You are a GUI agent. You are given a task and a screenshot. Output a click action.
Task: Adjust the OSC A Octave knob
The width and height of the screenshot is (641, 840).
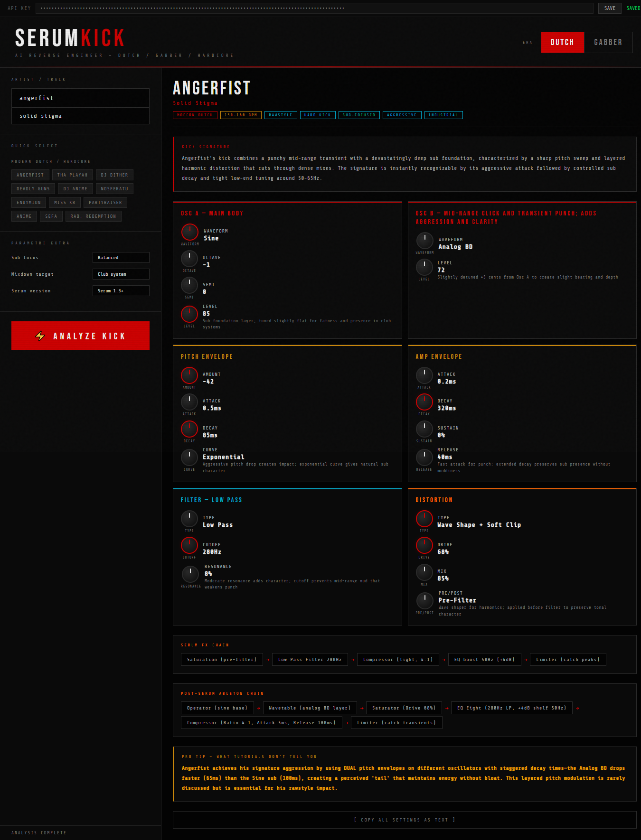pos(189,259)
